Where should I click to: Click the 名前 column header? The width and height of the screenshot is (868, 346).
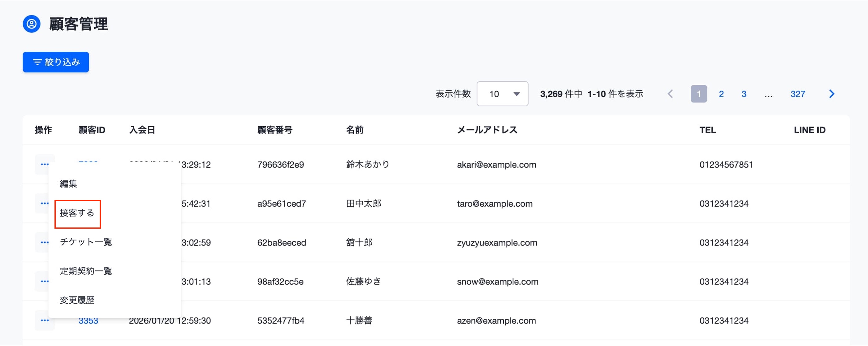tap(355, 130)
